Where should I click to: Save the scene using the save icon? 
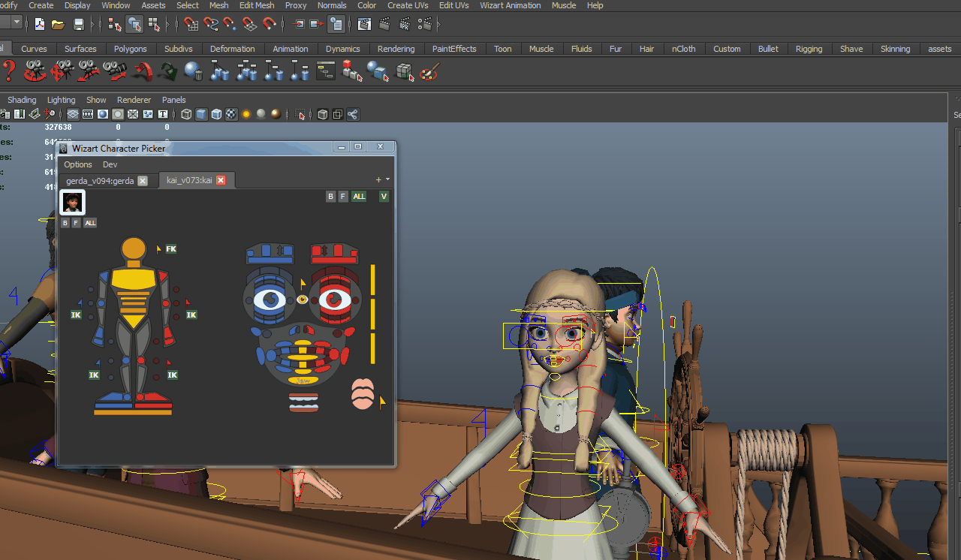78,25
